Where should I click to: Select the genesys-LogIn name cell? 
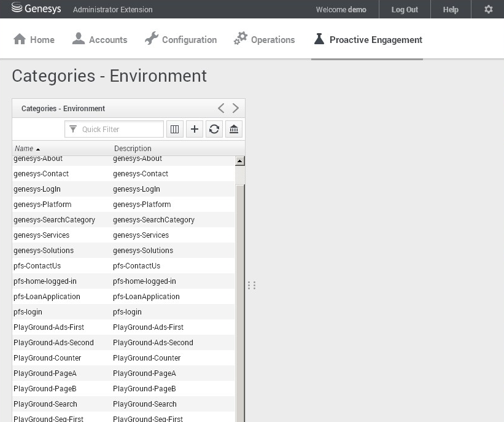[x=37, y=189]
